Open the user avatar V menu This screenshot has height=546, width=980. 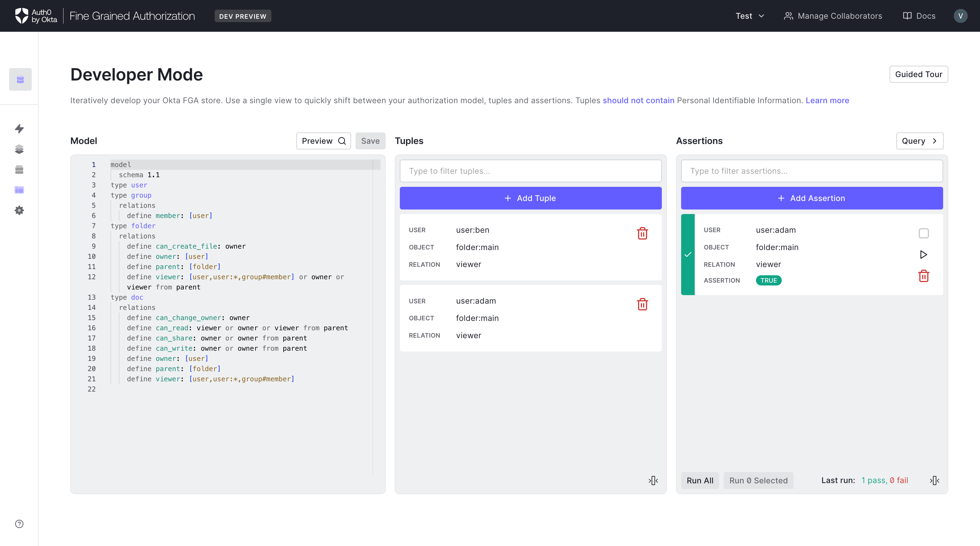(x=960, y=16)
